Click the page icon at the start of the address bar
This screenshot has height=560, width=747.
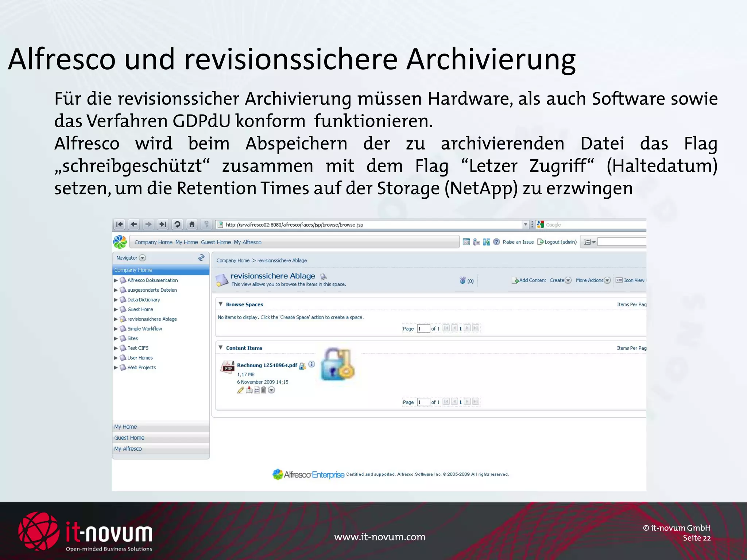[220, 225]
